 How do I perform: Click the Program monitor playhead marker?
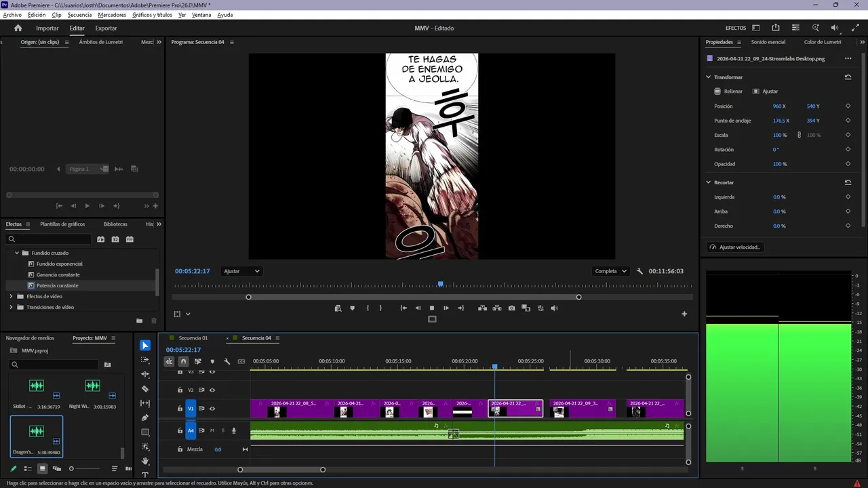pos(441,285)
